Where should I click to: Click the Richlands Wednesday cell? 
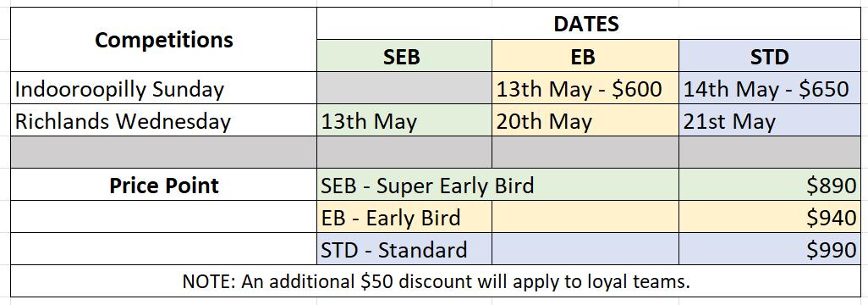pyautogui.click(x=164, y=119)
